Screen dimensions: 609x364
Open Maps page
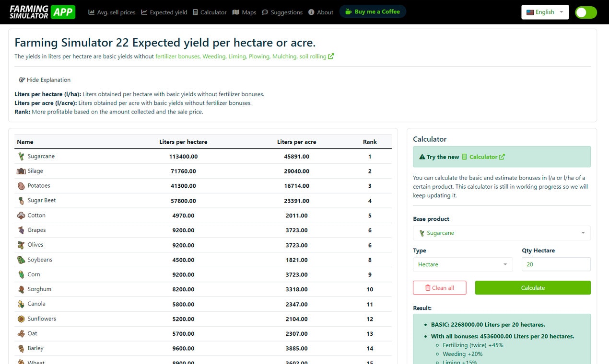pyautogui.click(x=244, y=12)
